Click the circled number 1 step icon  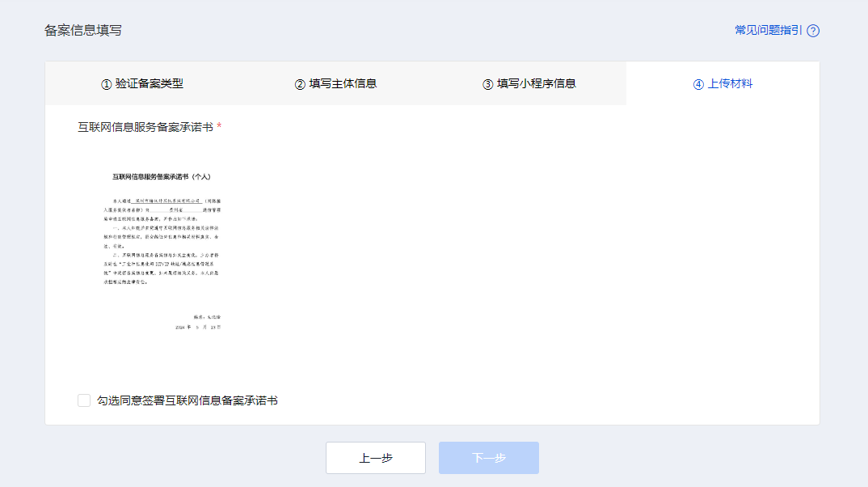pos(106,84)
